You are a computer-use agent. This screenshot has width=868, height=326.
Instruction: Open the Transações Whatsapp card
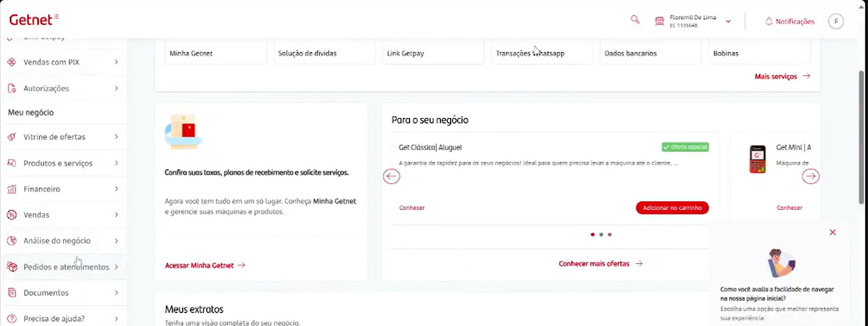[542, 51]
